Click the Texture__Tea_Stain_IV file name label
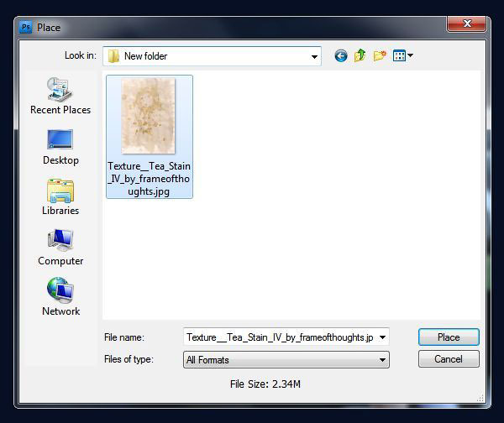 [149, 179]
